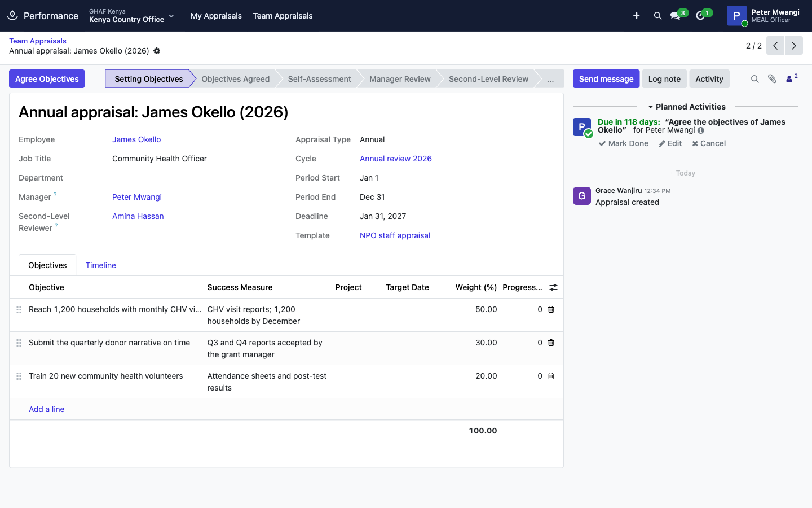
Task: Open the global search magnifier in top bar
Action: (x=657, y=16)
